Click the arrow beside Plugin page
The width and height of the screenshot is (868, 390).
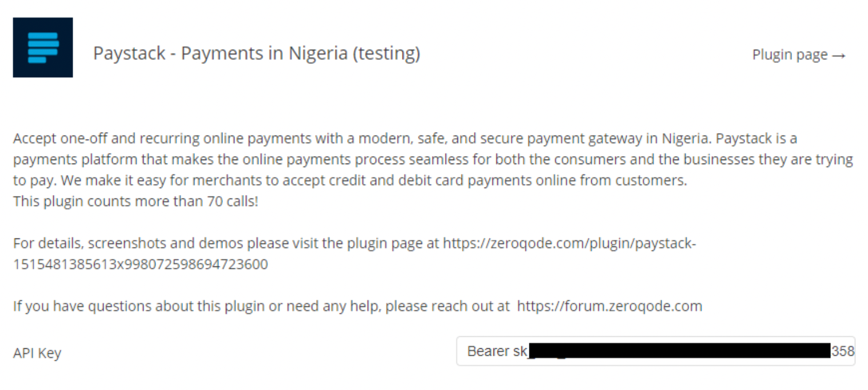click(x=839, y=55)
